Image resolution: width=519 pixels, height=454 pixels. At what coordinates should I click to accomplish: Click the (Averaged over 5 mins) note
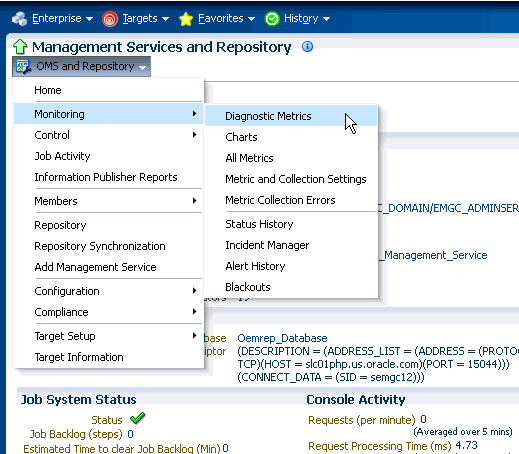tap(463, 432)
